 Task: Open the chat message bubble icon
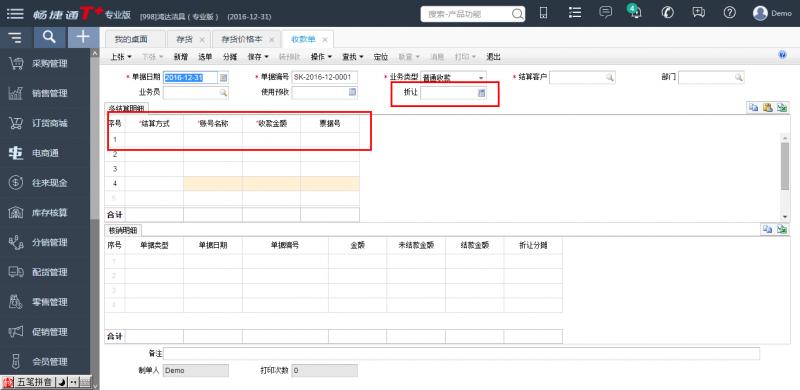click(x=606, y=13)
